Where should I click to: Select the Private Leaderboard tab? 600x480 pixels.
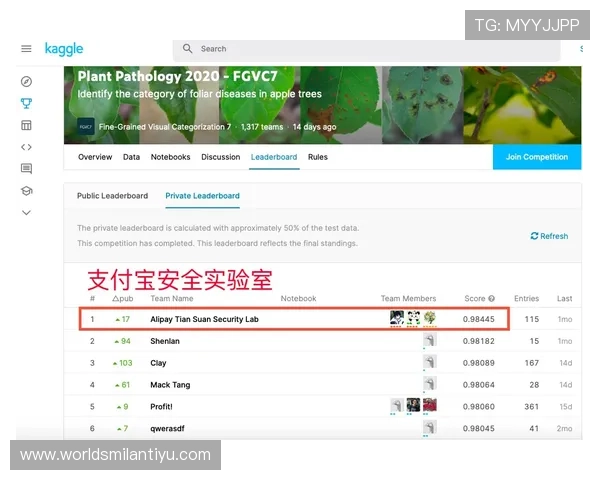[x=202, y=196]
